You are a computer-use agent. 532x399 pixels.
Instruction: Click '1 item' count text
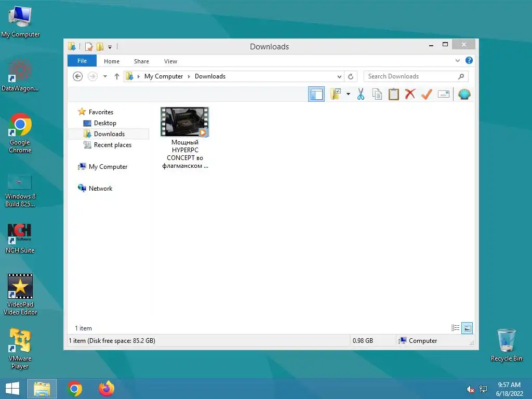coord(84,328)
